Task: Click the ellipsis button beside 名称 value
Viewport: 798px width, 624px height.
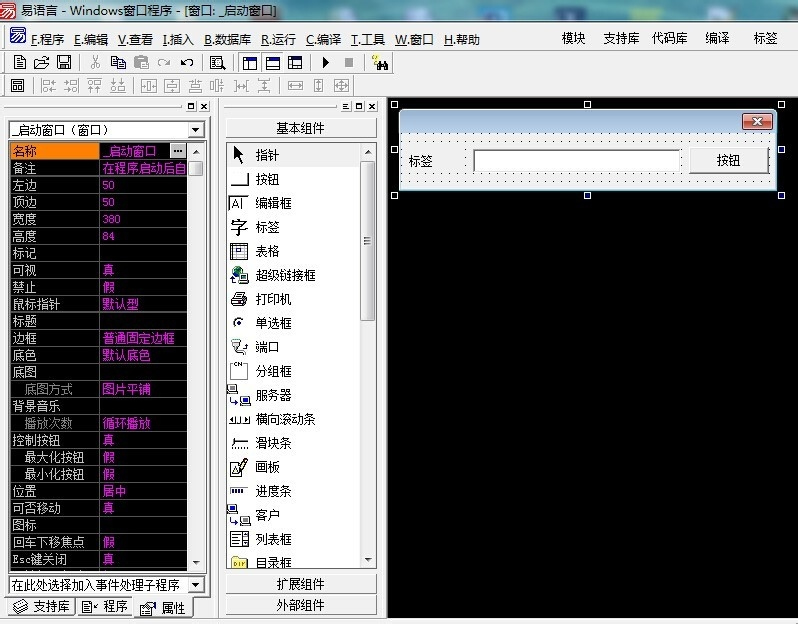Action: tap(178, 151)
